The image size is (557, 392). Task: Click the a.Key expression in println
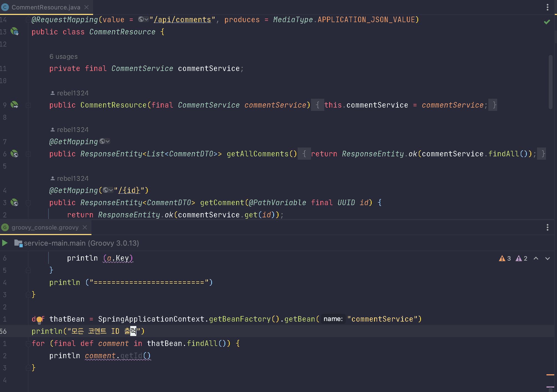118,258
